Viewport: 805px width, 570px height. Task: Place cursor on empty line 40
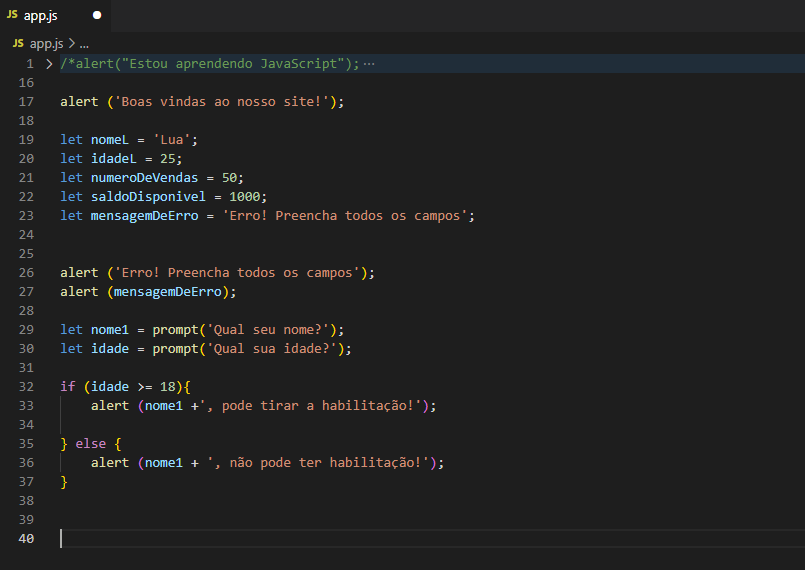pyautogui.click(x=432, y=539)
